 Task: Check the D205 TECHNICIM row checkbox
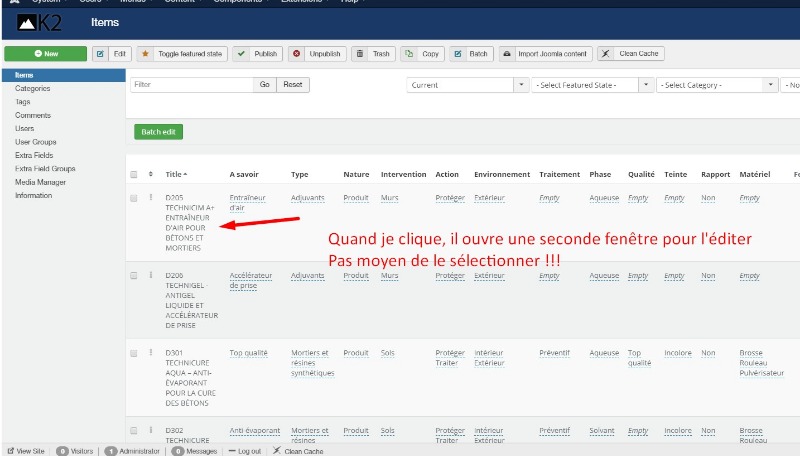click(134, 198)
